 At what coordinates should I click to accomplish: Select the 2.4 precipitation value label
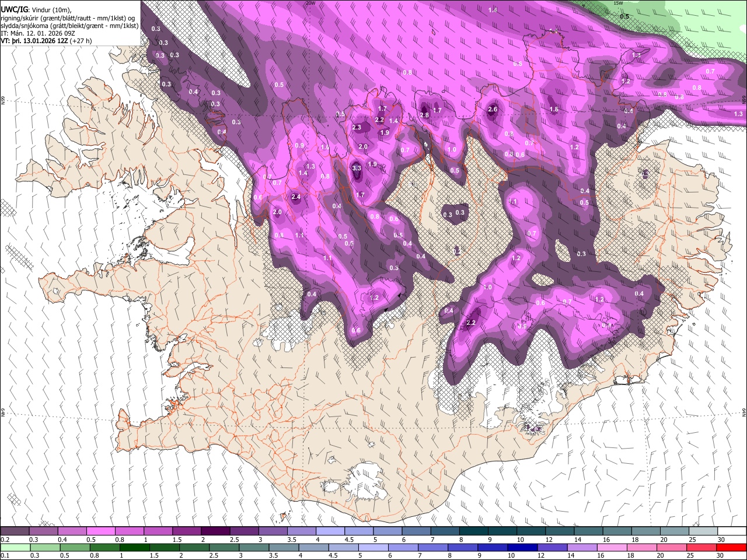pyautogui.click(x=296, y=197)
